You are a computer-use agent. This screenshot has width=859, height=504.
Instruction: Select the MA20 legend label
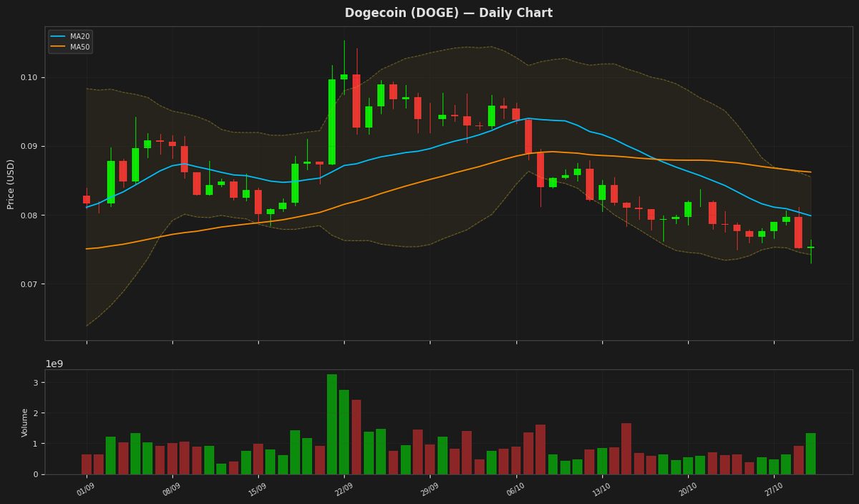click(x=80, y=36)
